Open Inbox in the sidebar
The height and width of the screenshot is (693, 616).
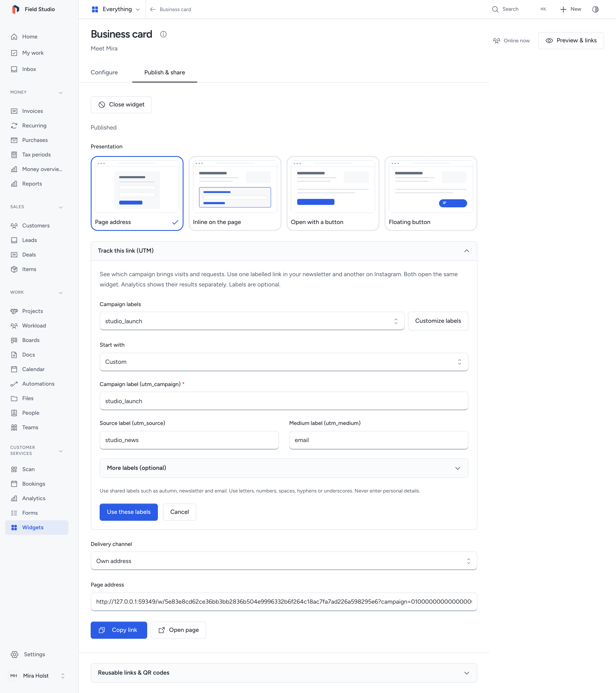pos(37,69)
